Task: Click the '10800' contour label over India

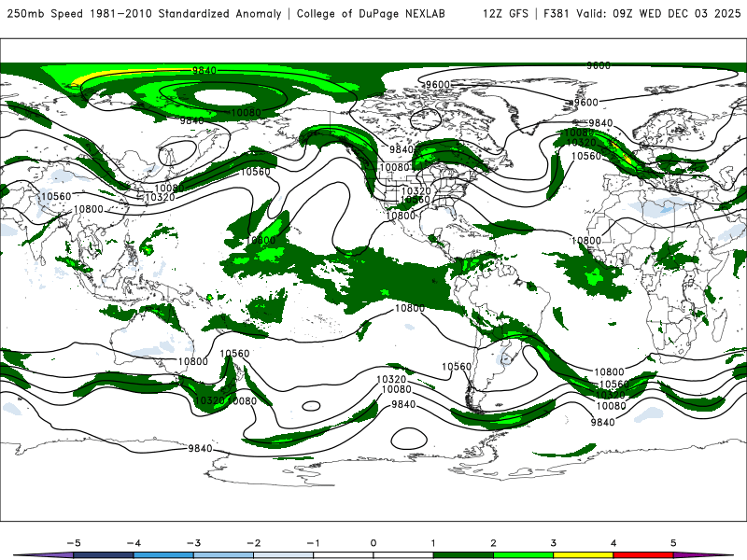Action: click(88, 209)
